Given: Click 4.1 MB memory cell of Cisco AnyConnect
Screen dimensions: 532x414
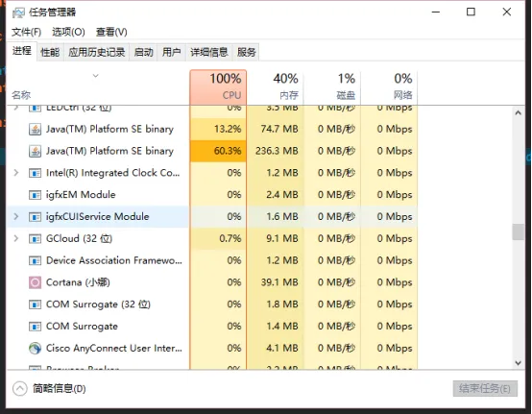Looking at the screenshot, I should pyautogui.click(x=276, y=348).
